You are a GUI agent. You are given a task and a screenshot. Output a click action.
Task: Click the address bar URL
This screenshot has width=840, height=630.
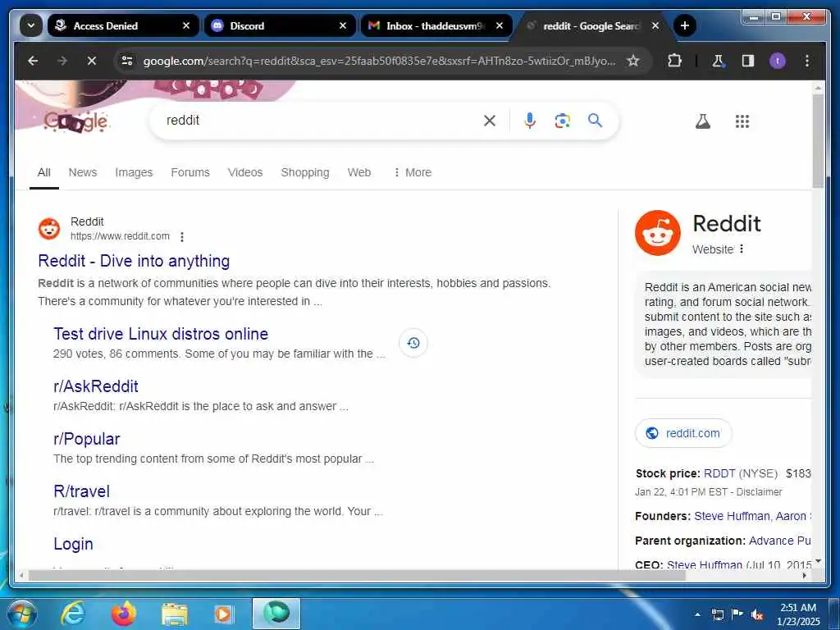click(x=379, y=61)
